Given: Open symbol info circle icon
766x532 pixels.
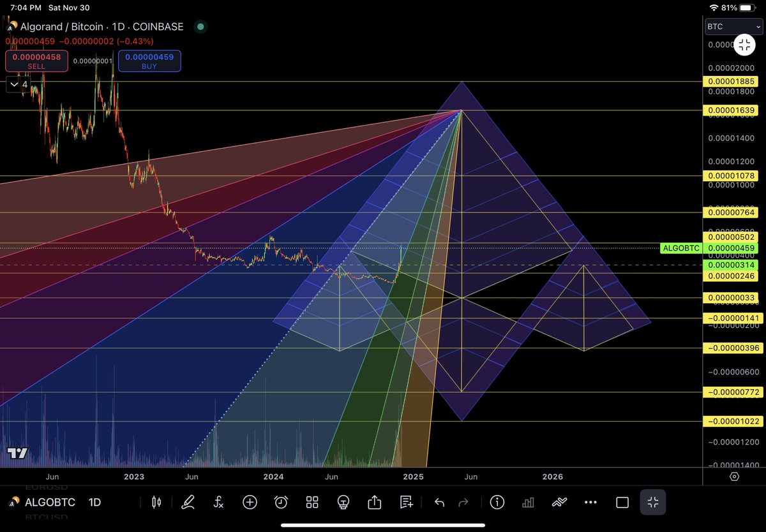Looking at the screenshot, I should click(x=497, y=502).
